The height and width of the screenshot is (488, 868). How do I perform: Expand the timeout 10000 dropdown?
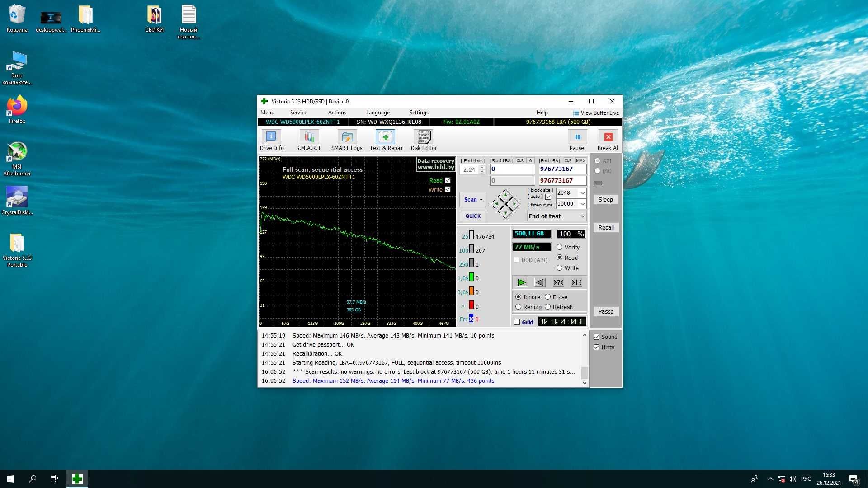[582, 204]
